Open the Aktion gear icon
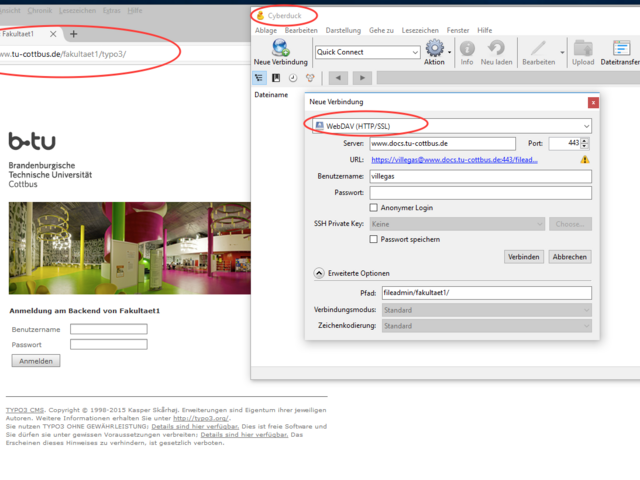This screenshot has height=480, width=640. click(434, 48)
